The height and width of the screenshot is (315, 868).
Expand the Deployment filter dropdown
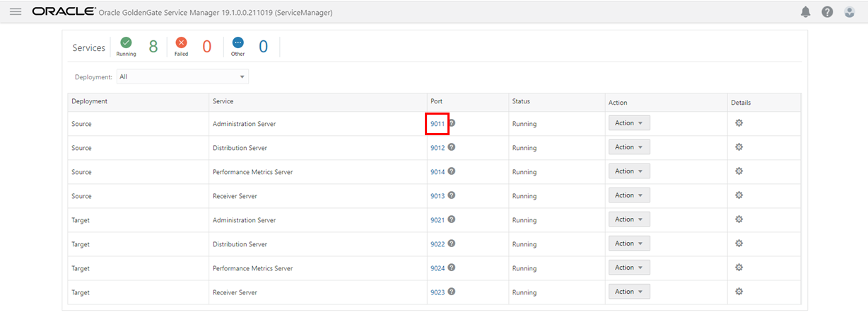[x=183, y=76]
